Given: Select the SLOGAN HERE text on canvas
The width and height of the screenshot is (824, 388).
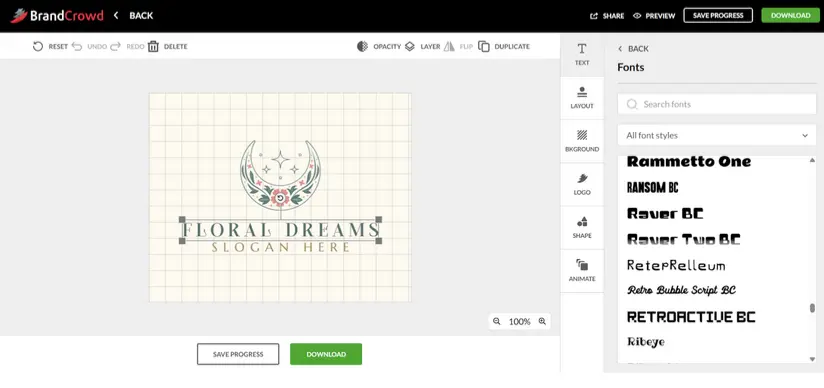Looking at the screenshot, I should pos(280,247).
